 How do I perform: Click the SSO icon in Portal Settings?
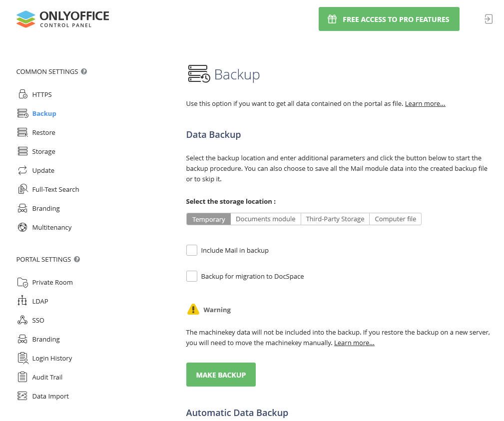22,320
